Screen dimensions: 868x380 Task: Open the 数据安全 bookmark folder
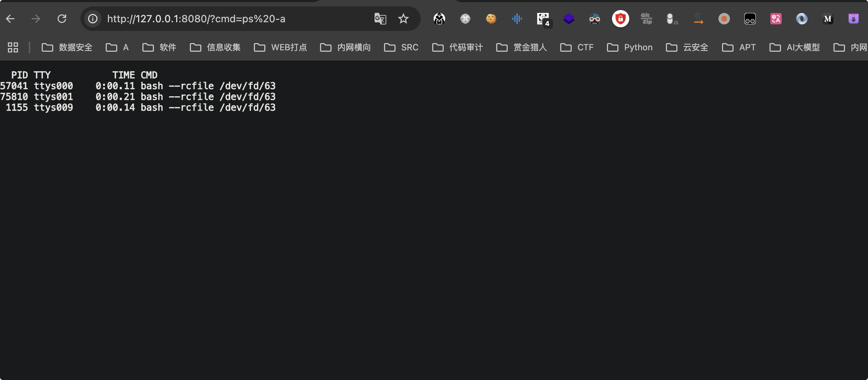click(x=67, y=47)
